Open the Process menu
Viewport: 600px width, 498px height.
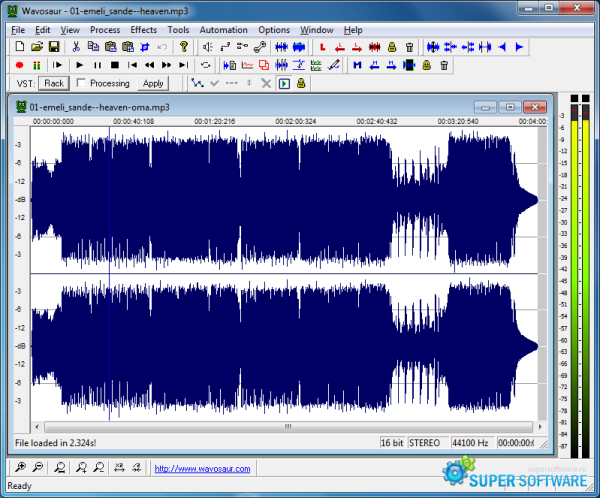click(x=105, y=30)
